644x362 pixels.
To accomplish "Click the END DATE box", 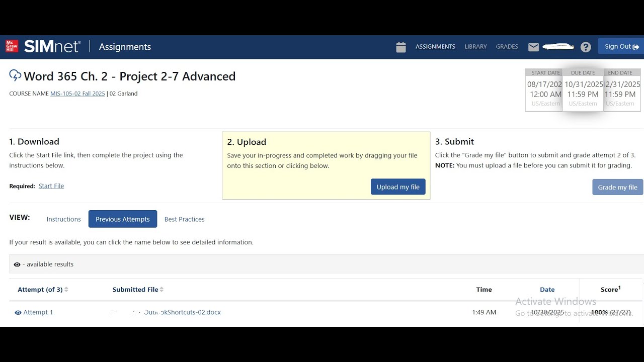I will coord(622,89).
